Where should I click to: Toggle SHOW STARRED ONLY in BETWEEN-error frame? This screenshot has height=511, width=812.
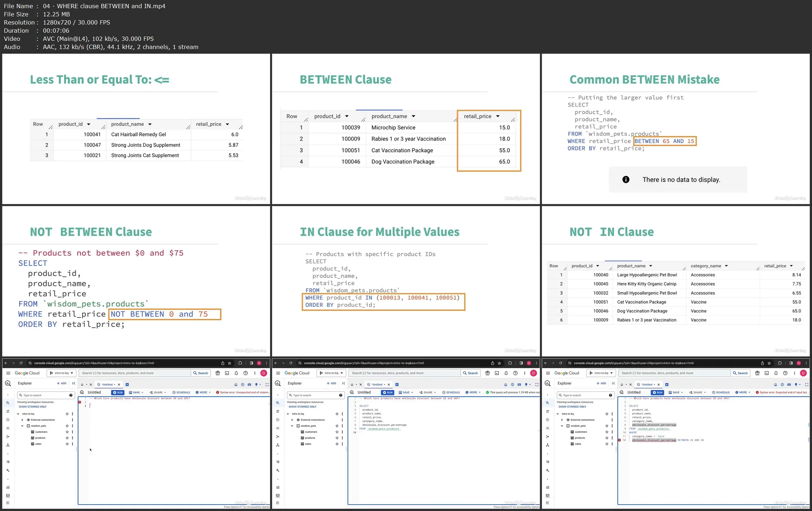(572, 407)
